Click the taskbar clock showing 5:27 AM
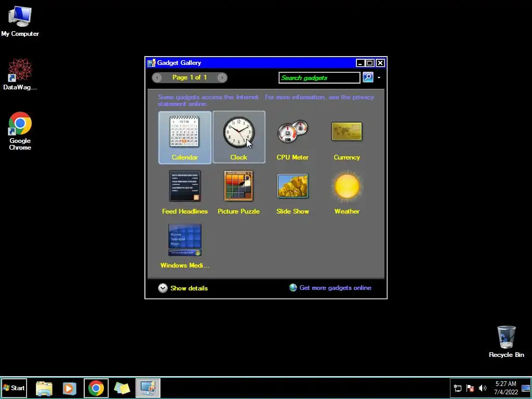This screenshot has width=532, height=399. click(x=506, y=388)
